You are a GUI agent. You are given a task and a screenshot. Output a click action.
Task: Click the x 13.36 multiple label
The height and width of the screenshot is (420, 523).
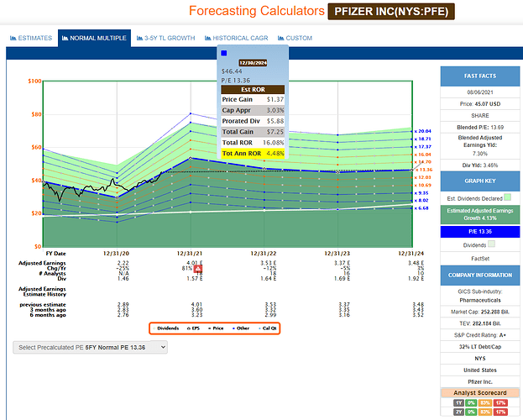click(424, 170)
